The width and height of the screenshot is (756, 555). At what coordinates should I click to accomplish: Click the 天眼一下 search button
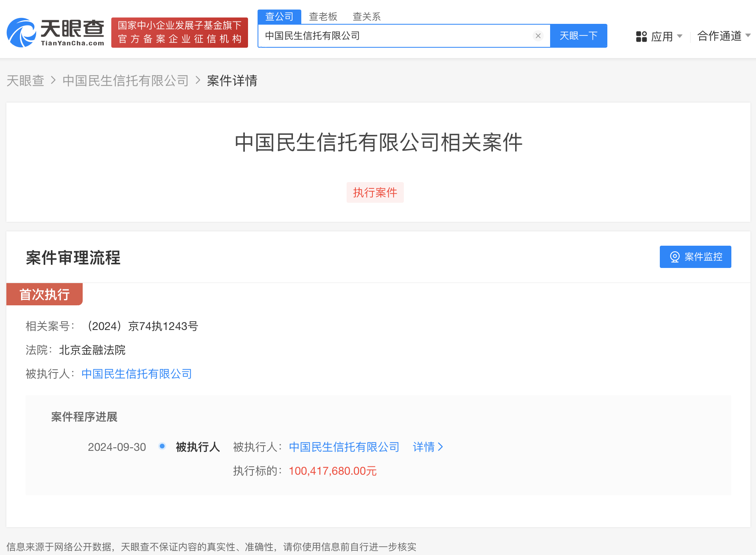click(x=578, y=36)
